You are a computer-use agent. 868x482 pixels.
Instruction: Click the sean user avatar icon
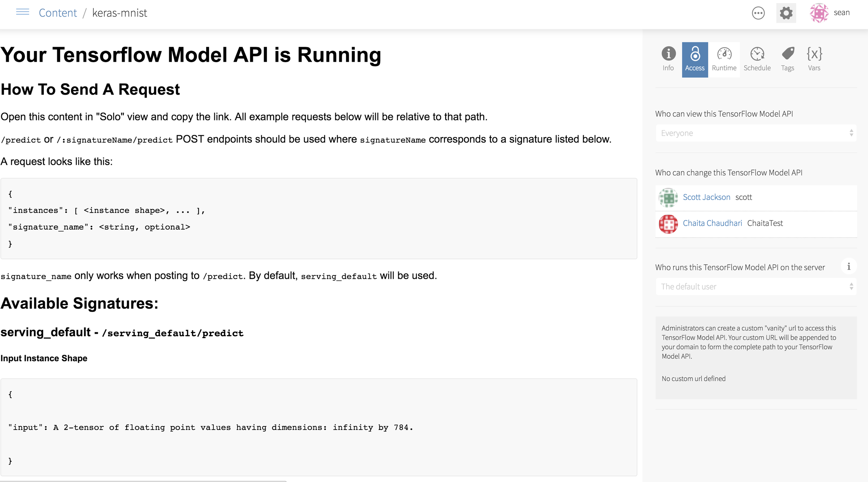click(819, 13)
